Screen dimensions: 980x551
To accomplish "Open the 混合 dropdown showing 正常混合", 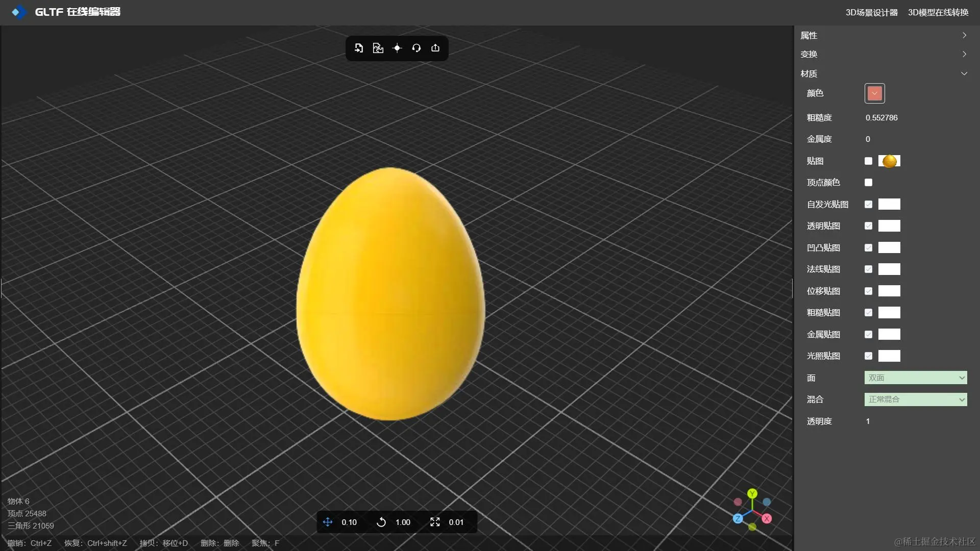I will pyautogui.click(x=916, y=399).
